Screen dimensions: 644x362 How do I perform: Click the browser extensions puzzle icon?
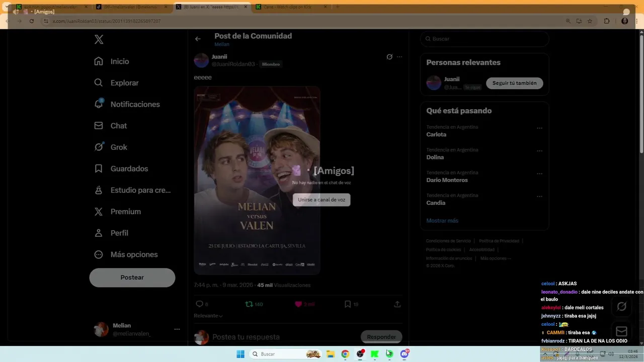[607, 21]
